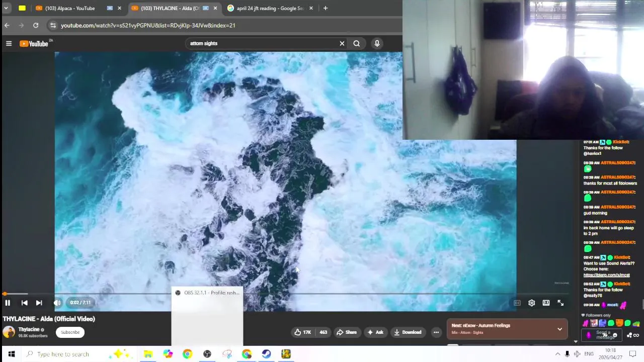Screen dimensions: 644x362
Task: Expand the tab search dropdown arrow
Action: 6,8
